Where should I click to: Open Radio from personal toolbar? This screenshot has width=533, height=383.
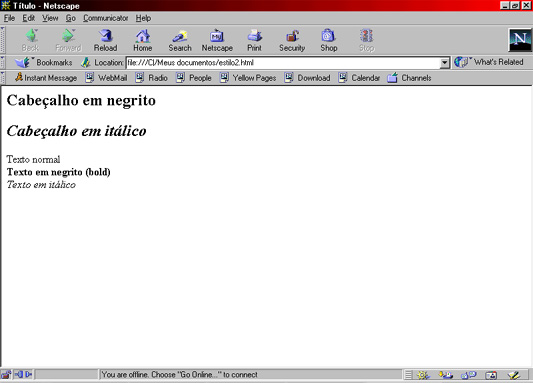152,78
